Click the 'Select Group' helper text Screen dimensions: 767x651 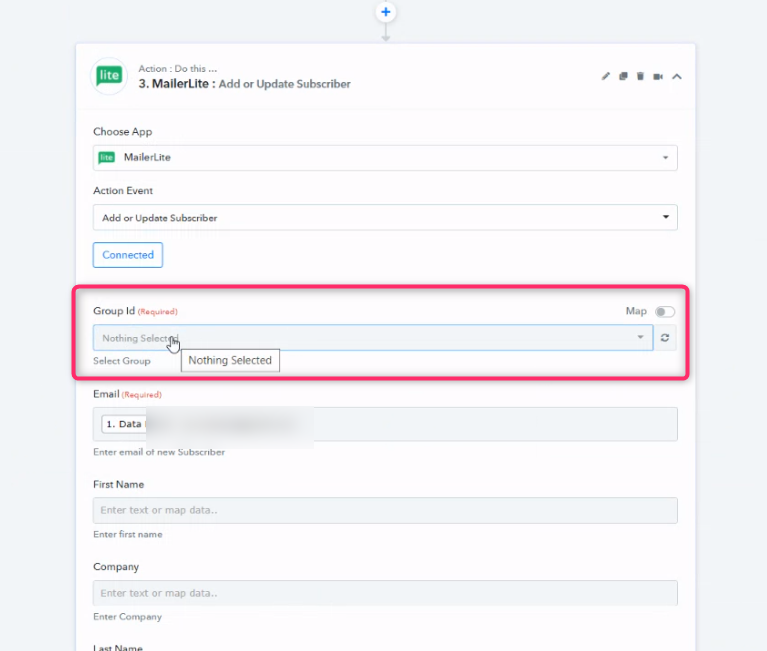pos(122,361)
